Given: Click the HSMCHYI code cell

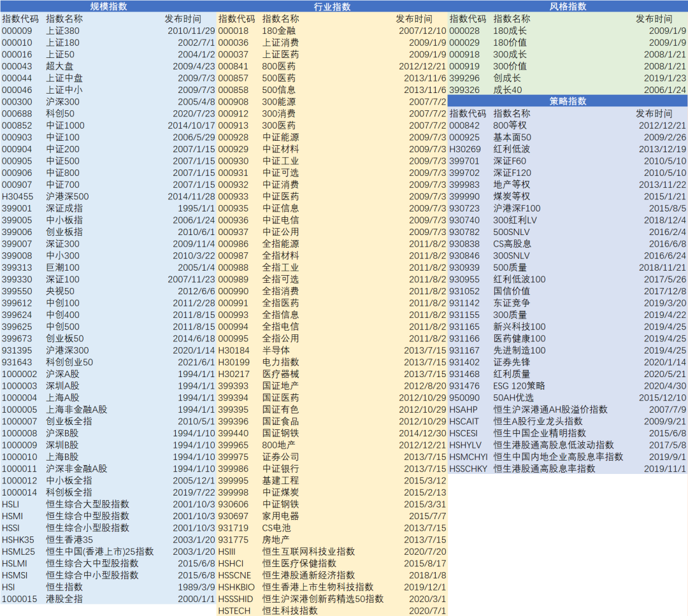Looking at the screenshot, I should [468, 457].
